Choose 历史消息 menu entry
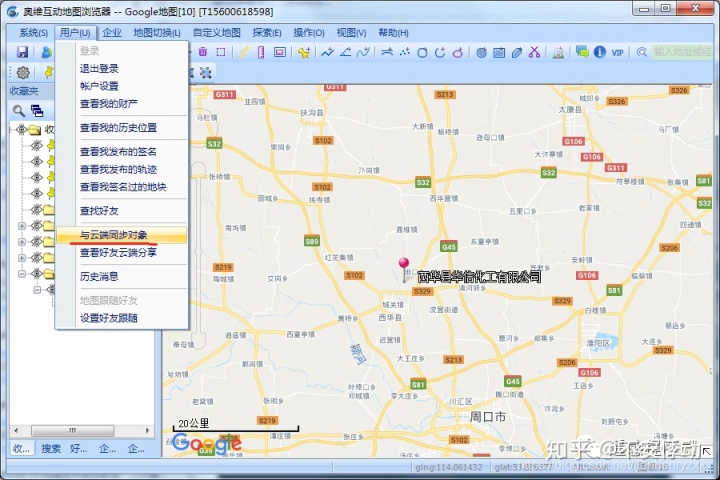This screenshot has width=720, height=480. pyautogui.click(x=122, y=276)
